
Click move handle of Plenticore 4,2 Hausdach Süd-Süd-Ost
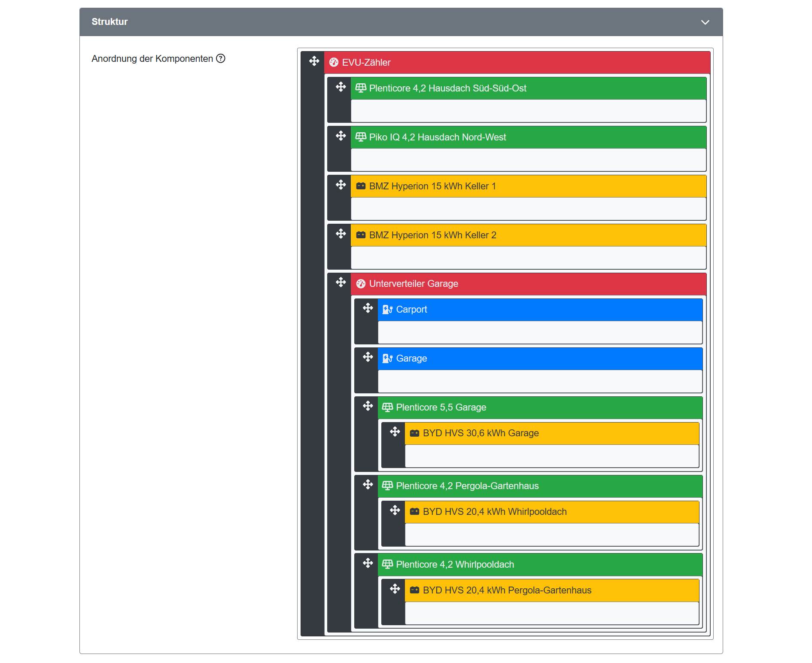pyautogui.click(x=341, y=87)
